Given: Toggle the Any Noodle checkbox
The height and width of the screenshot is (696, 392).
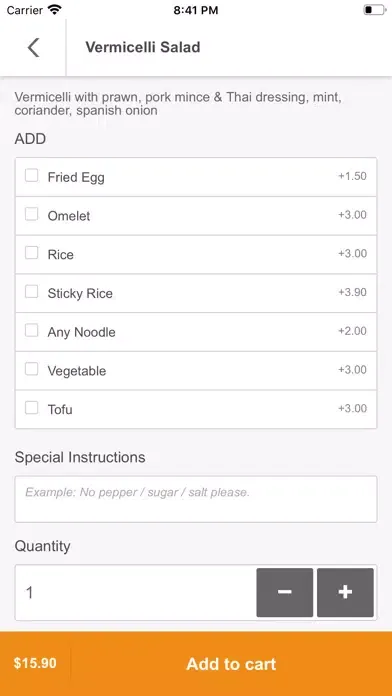Looking at the screenshot, I should (x=31, y=330).
